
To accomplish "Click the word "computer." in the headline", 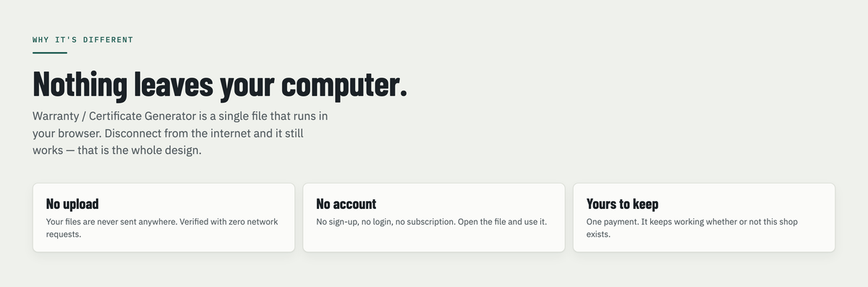I will tap(344, 85).
